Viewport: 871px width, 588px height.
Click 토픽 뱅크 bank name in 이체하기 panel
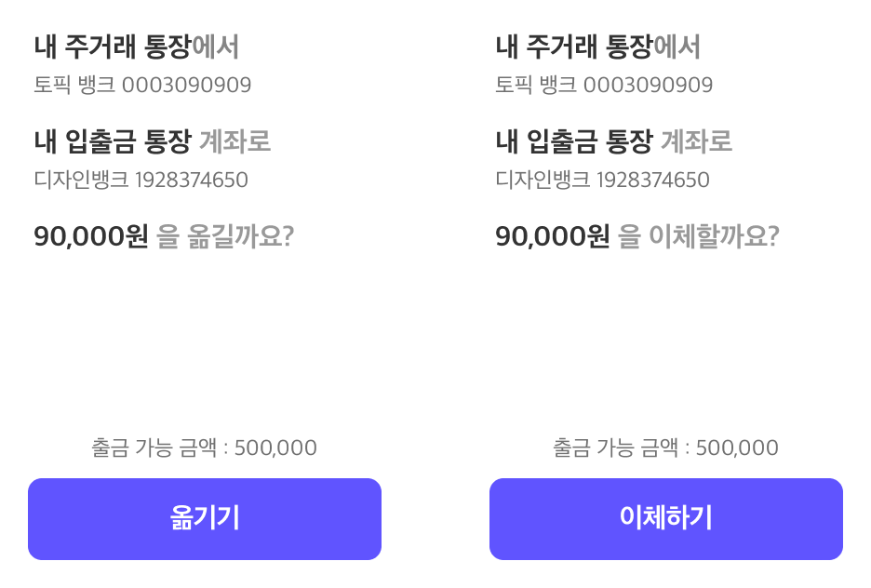click(536, 85)
